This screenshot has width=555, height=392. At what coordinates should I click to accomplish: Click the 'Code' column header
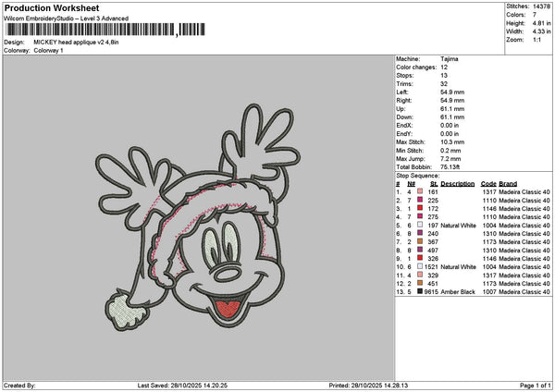pyautogui.click(x=488, y=184)
